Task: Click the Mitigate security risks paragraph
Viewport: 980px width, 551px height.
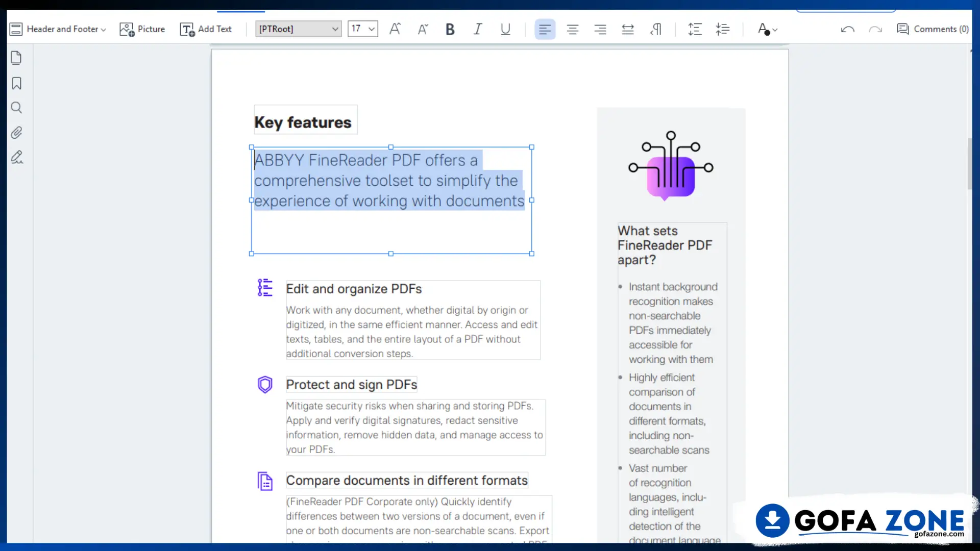Action: coord(414,428)
